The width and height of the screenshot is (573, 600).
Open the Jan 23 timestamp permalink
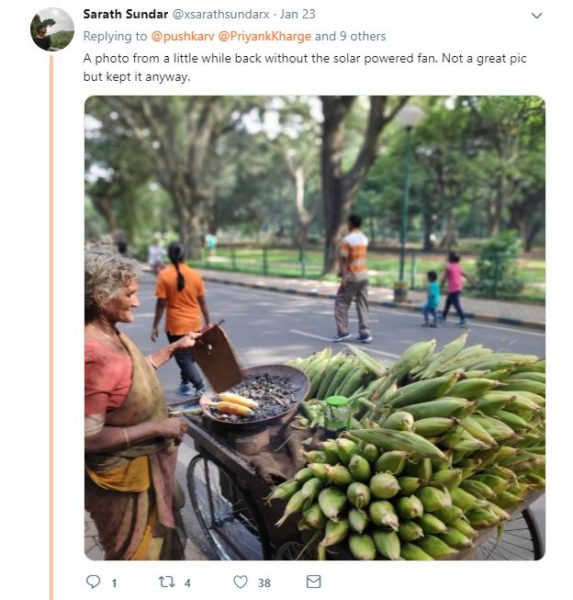tap(297, 14)
